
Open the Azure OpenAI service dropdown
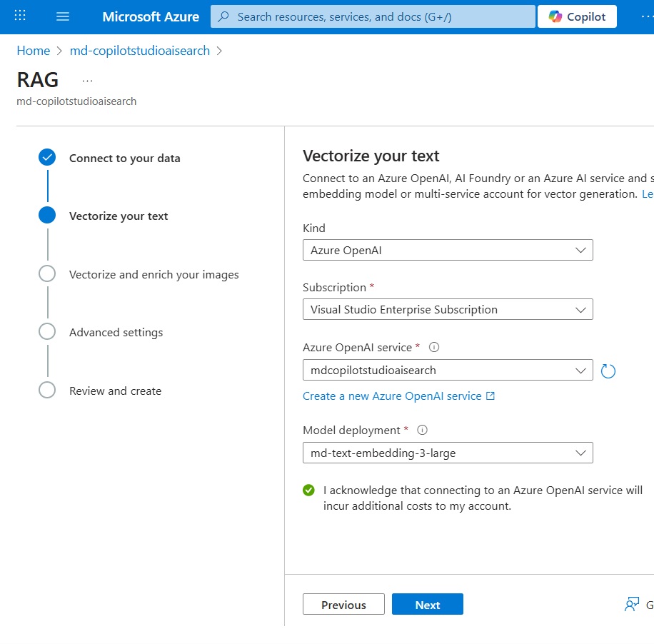pos(448,370)
